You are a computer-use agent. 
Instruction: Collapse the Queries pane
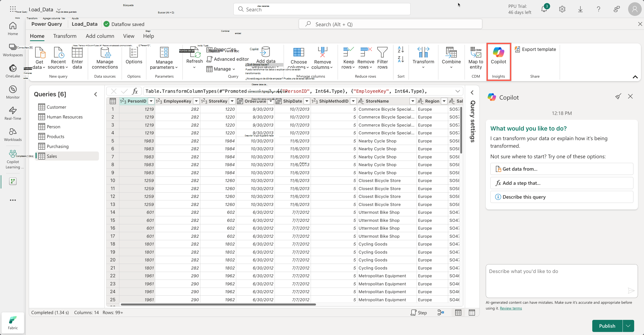click(96, 94)
